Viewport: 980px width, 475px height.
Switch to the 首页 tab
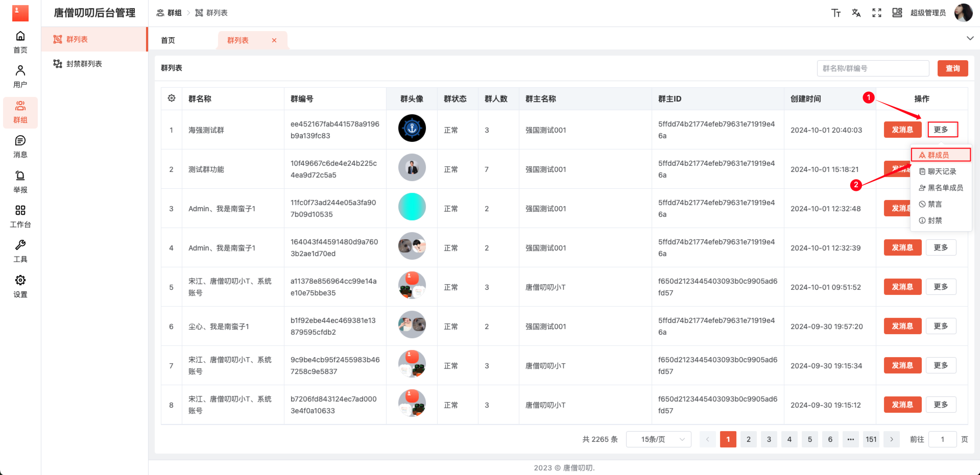pos(168,40)
